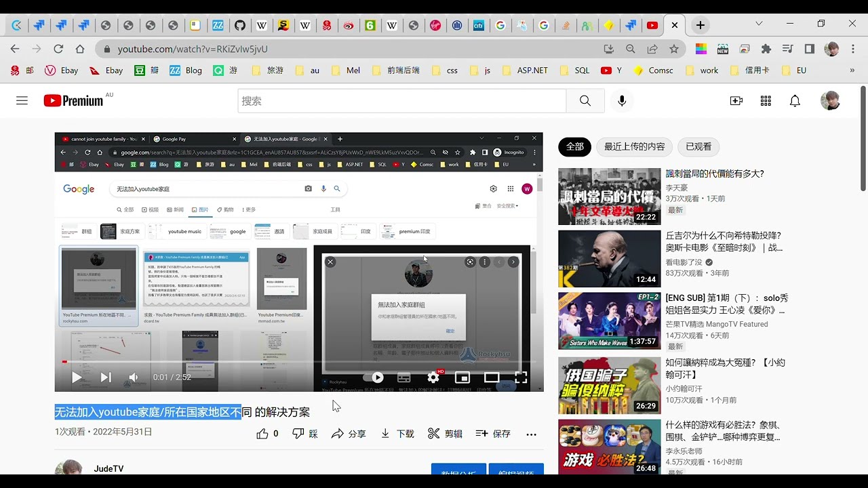
Task: Mute the video volume
Action: click(x=134, y=378)
